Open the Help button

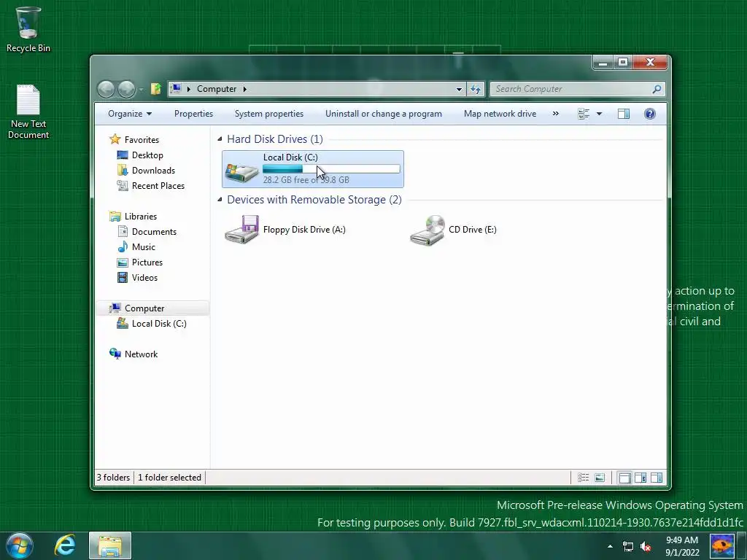click(650, 114)
